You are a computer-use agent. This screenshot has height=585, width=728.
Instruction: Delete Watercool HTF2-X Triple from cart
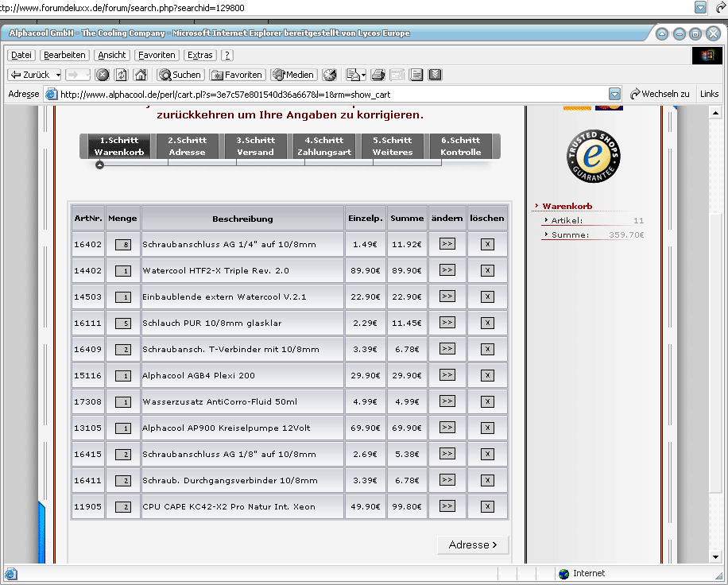coord(487,271)
